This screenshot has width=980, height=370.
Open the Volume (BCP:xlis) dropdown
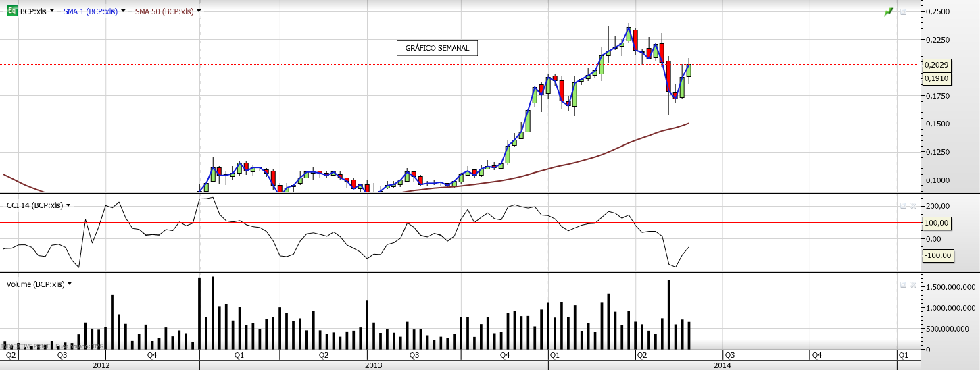[x=70, y=284]
